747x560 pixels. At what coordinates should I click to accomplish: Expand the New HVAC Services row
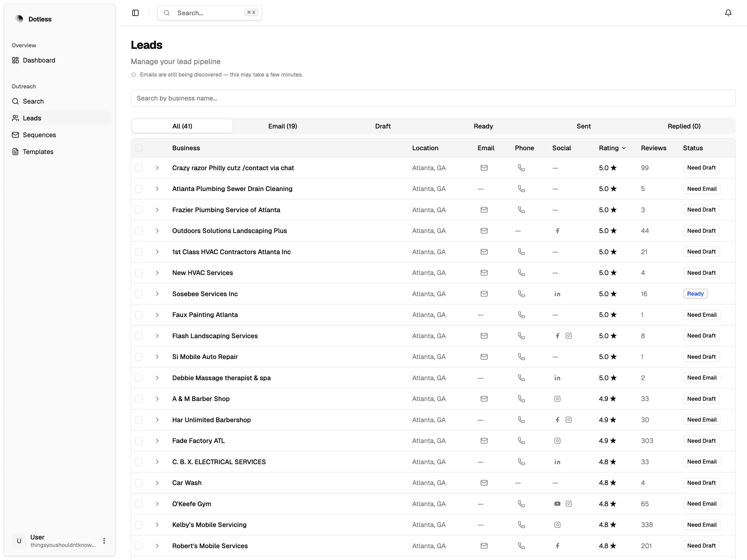[x=157, y=273]
